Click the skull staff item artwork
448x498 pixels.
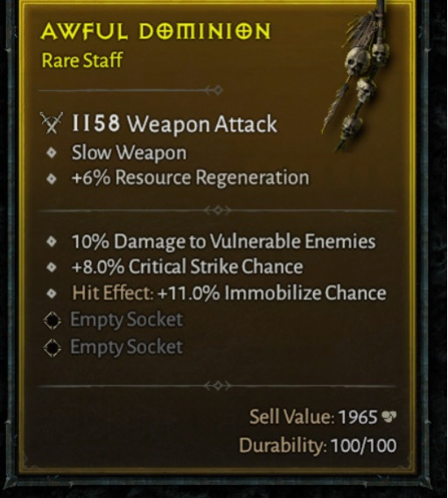pyautogui.click(x=357, y=76)
